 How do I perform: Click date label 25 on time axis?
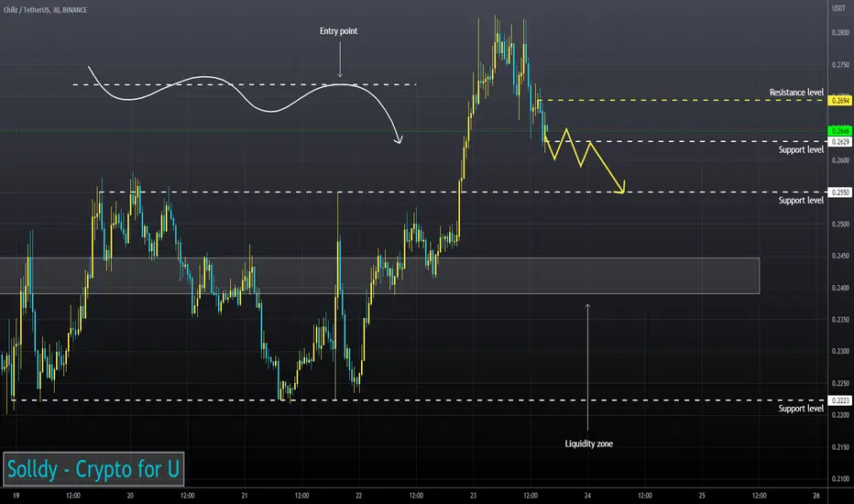pos(702,495)
